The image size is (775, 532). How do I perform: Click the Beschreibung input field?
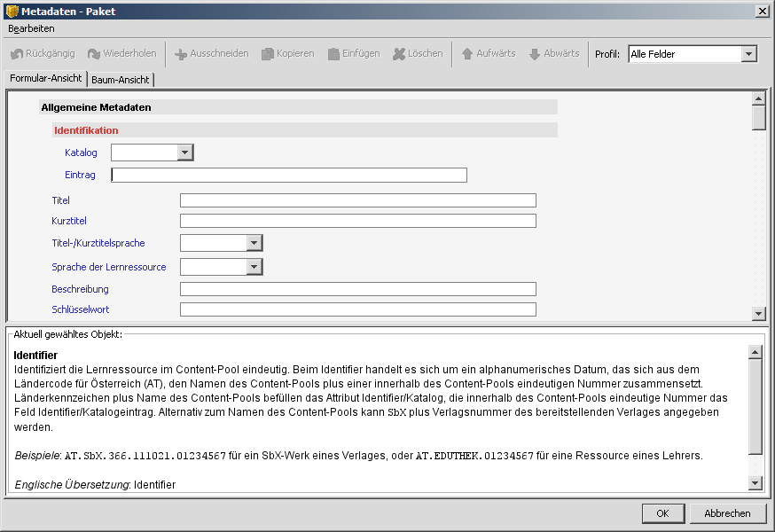358,289
